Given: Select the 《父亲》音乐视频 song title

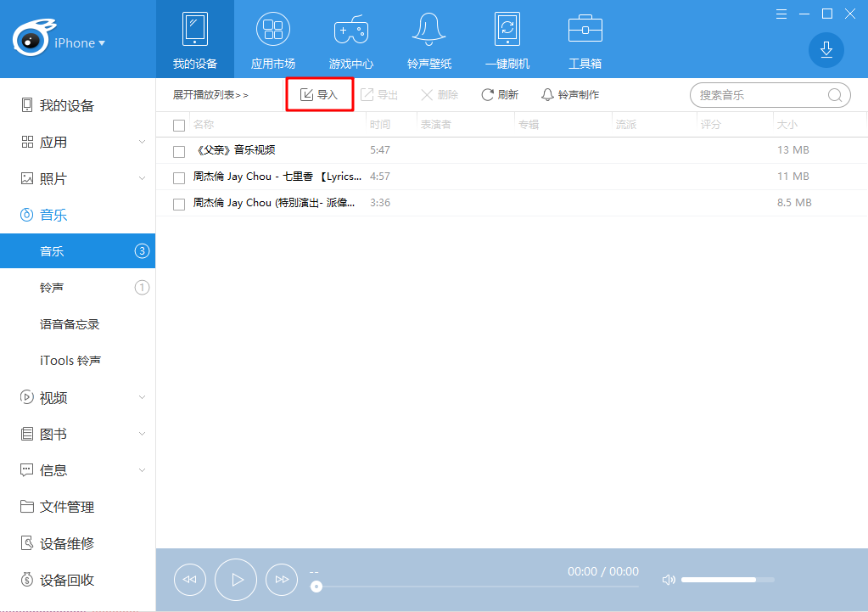Looking at the screenshot, I should [234, 150].
